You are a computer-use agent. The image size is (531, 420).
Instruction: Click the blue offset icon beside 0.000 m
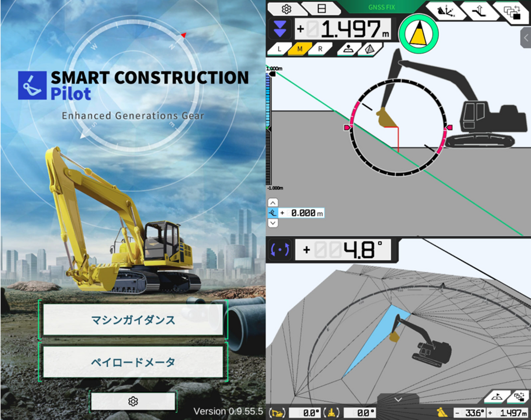point(273,213)
